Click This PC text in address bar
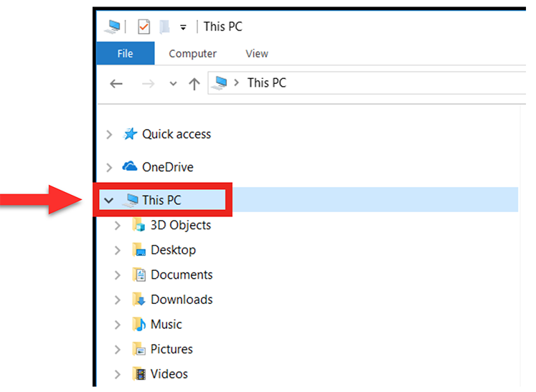Screen dimensions: 536x392 267,82
